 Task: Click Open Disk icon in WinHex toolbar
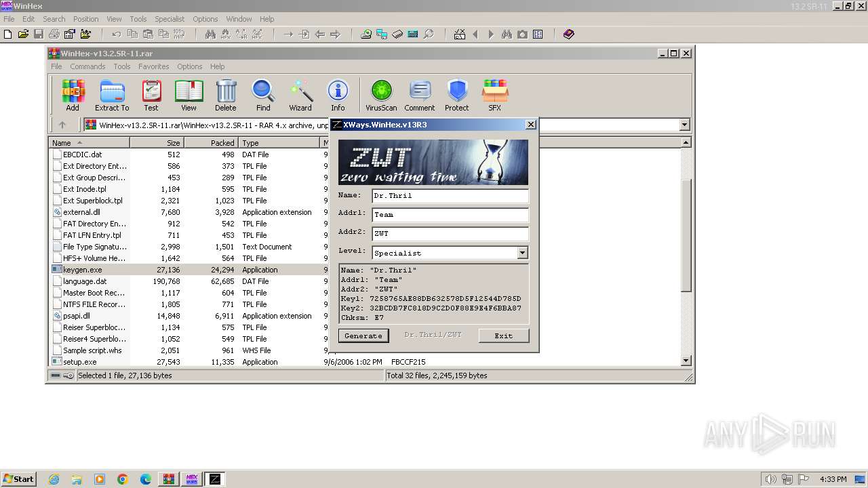pyautogui.click(x=366, y=34)
